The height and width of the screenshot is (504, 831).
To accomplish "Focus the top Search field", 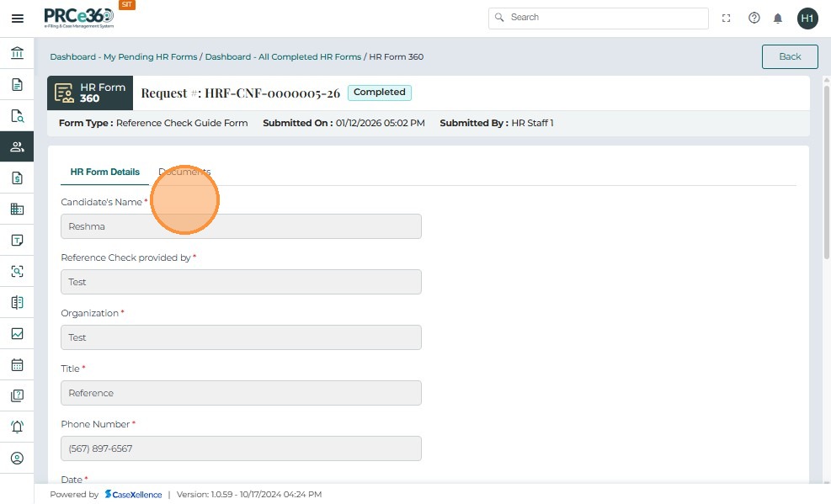I will tap(599, 18).
